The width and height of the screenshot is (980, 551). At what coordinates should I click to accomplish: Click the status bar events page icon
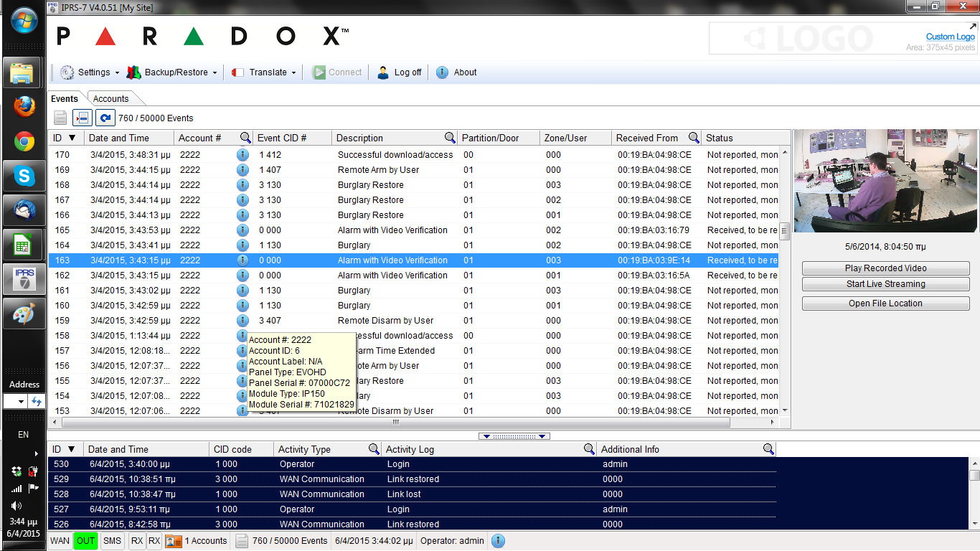(242, 541)
